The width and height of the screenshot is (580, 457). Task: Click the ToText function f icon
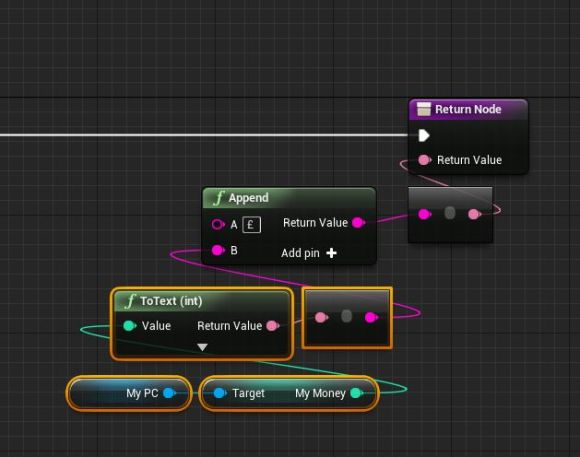(x=130, y=301)
